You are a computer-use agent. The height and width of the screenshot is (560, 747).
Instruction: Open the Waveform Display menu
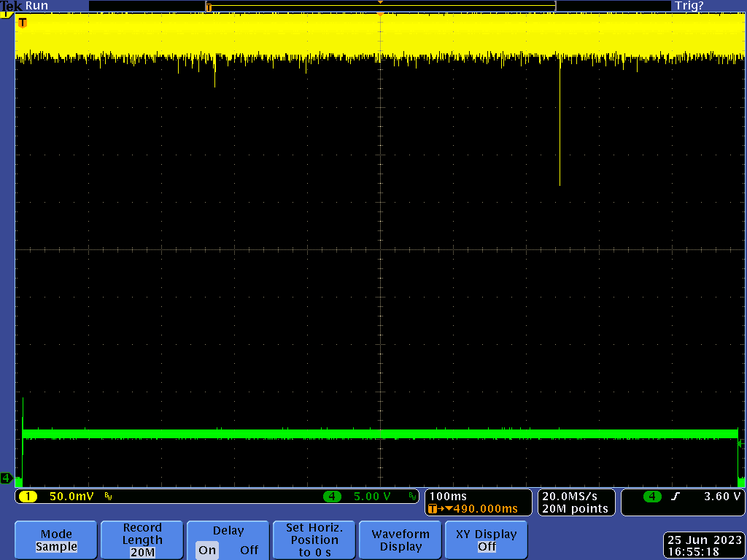400,540
